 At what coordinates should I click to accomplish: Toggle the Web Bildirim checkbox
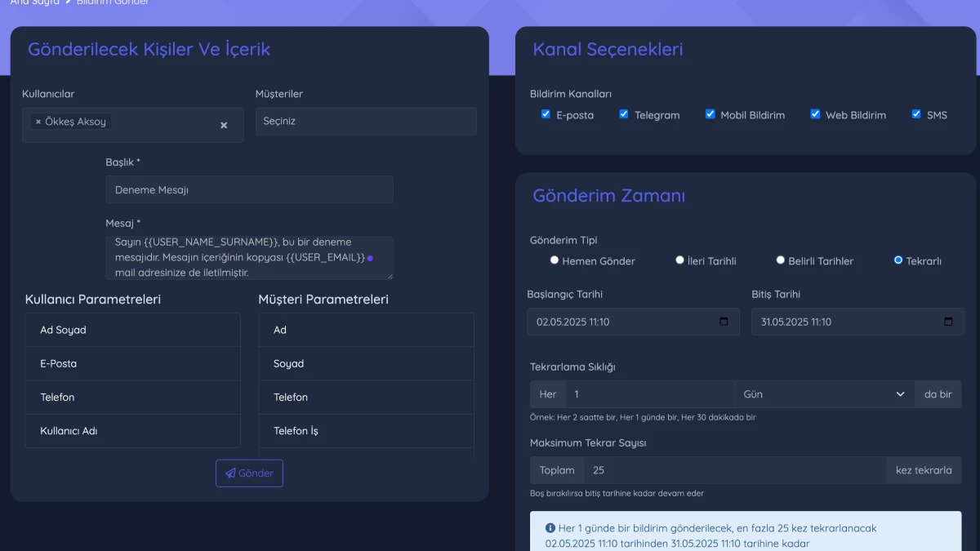[815, 114]
